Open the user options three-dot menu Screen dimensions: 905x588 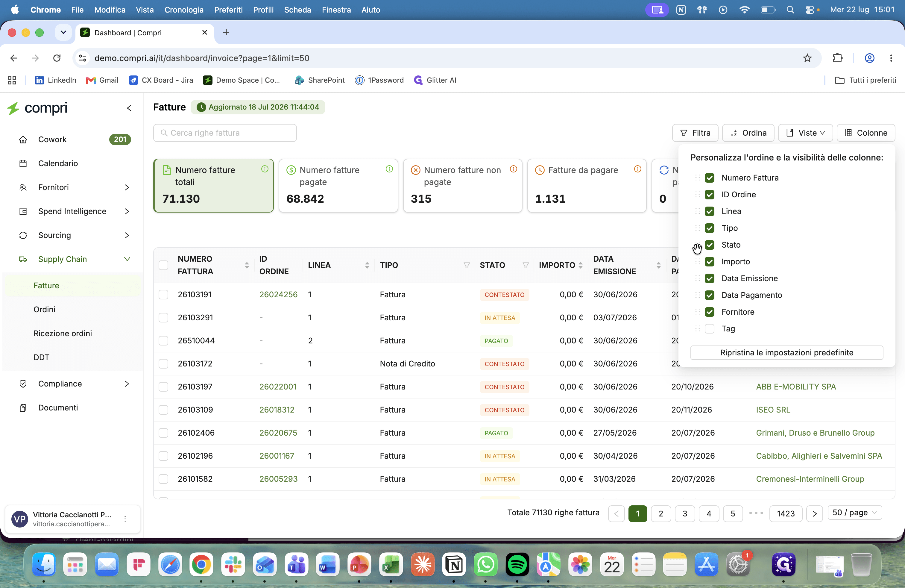(x=125, y=519)
